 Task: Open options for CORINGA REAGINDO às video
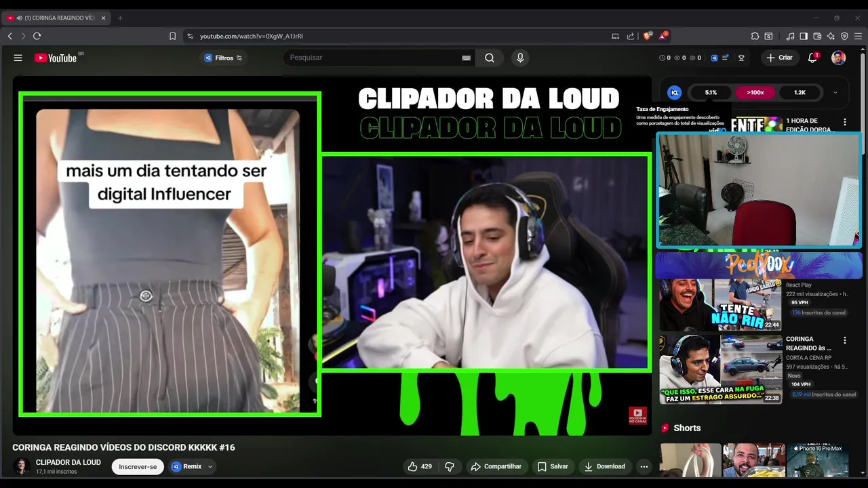(x=844, y=340)
